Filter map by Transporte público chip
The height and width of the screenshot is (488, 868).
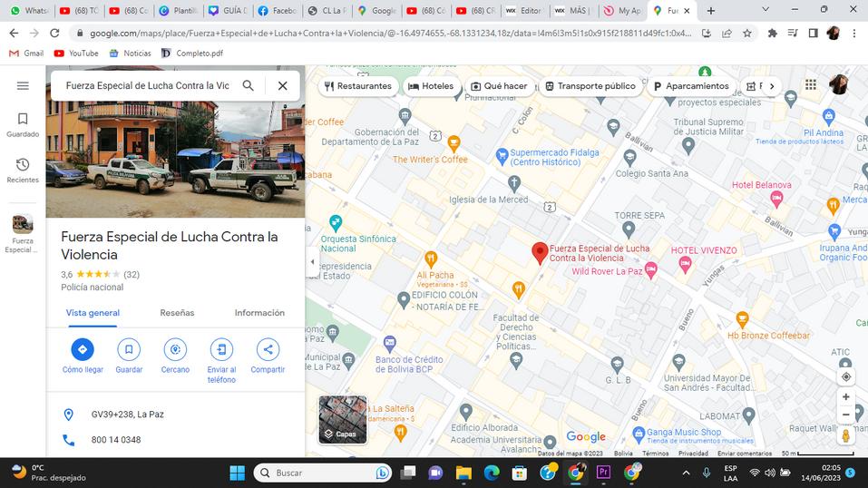click(x=590, y=86)
